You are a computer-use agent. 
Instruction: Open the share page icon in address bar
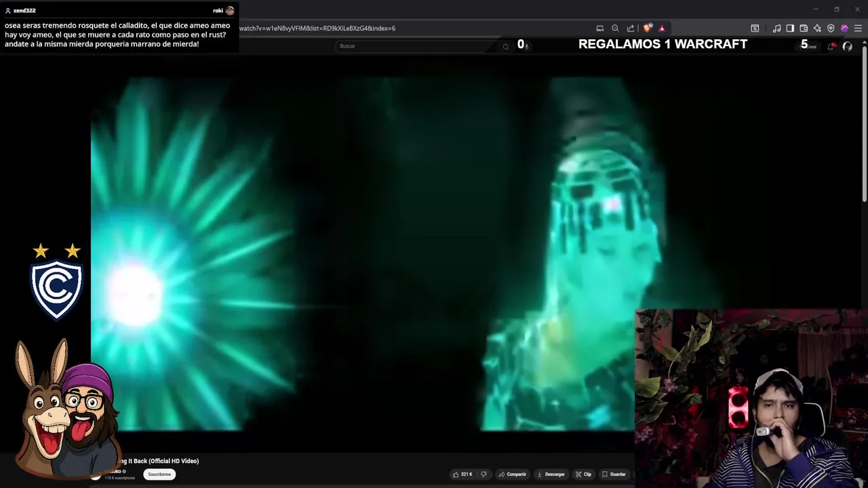point(631,28)
